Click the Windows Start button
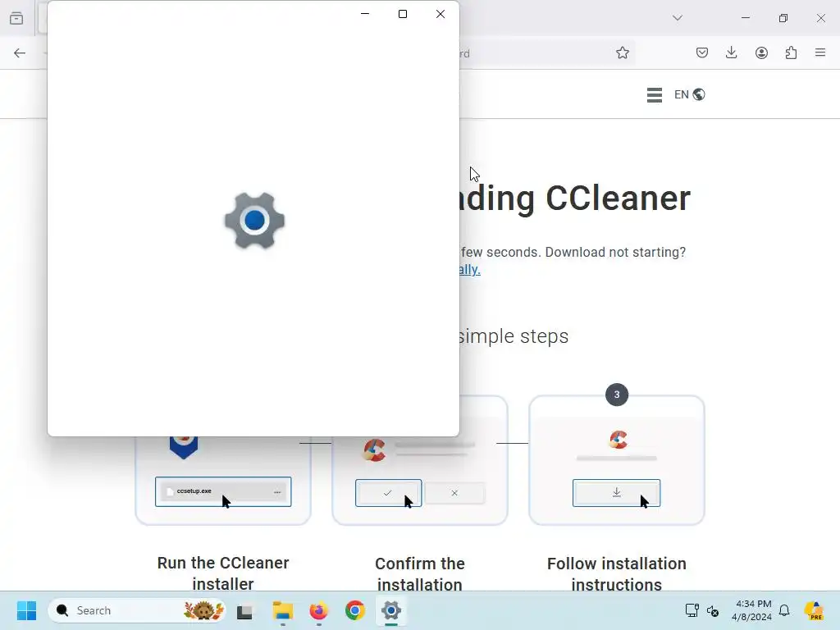This screenshot has height=630, width=840. [x=26, y=610]
